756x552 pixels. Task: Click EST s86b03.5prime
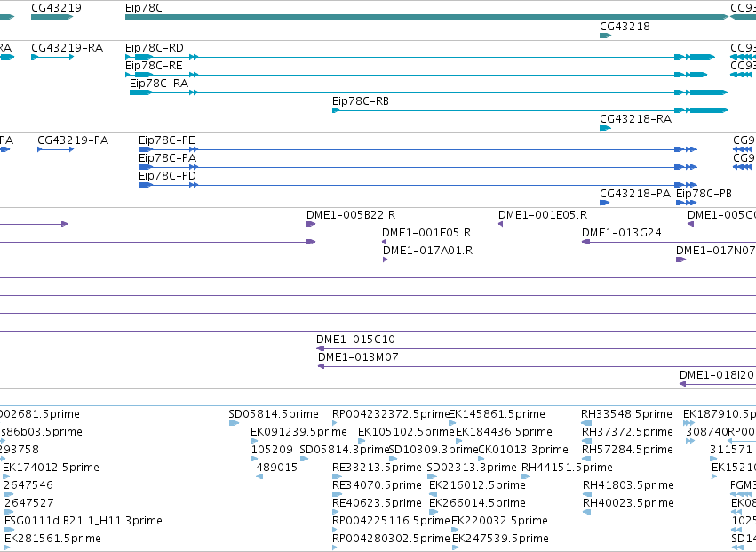[x=3, y=441]
